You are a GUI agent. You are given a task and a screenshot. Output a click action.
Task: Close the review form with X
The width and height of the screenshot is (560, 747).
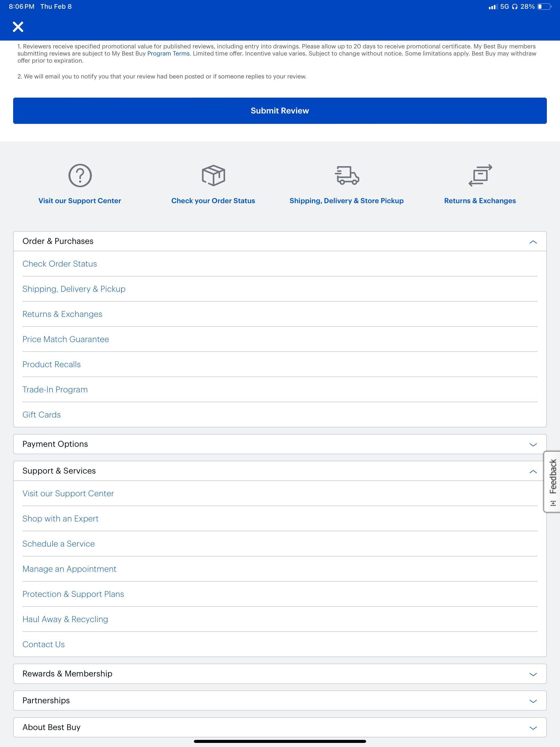(18, 27)
